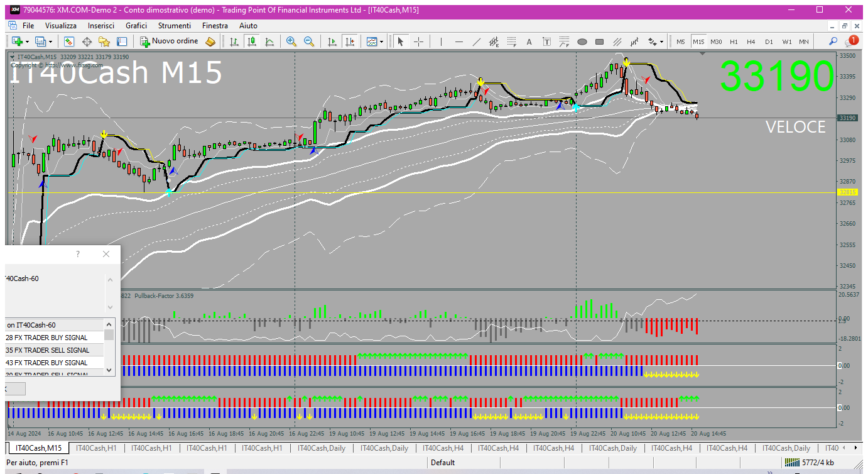Toggle chart shift button

[x=350, y=41]
